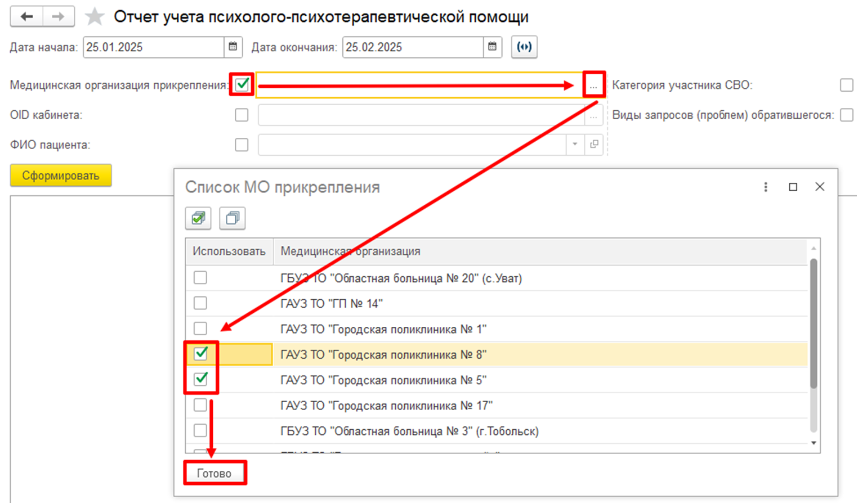Tick Категория участника СВО checkbox
Viewport: 858px width, 504px height.
pos(846,85)
